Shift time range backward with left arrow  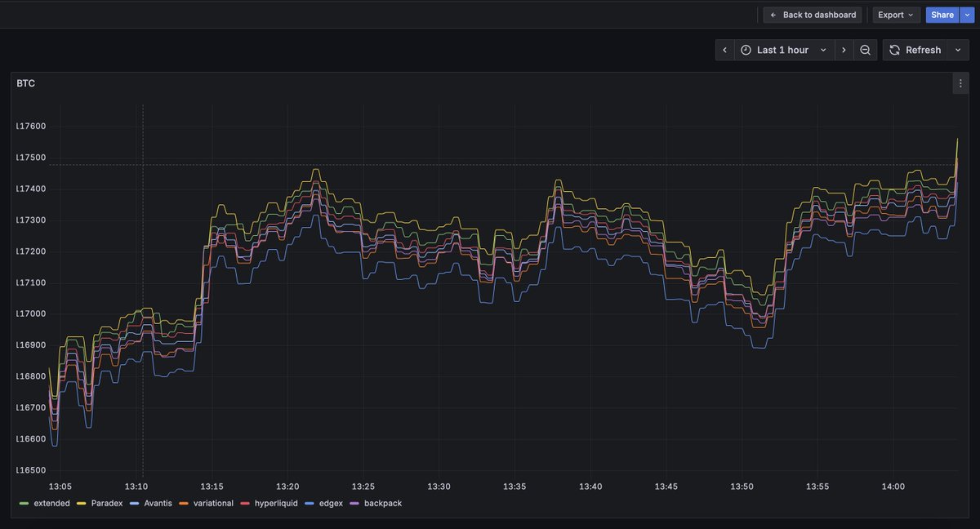pyautogui.click(x=724, y=50)
